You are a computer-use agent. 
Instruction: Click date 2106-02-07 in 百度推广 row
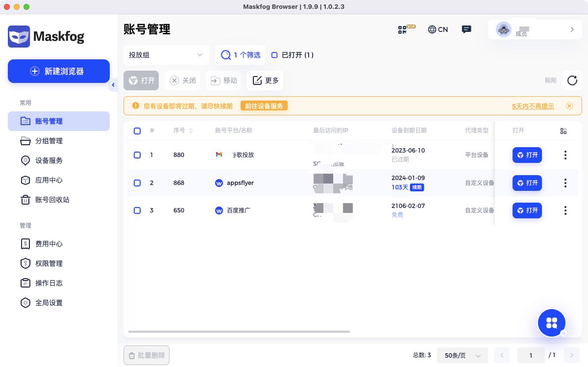click(408, 206)
